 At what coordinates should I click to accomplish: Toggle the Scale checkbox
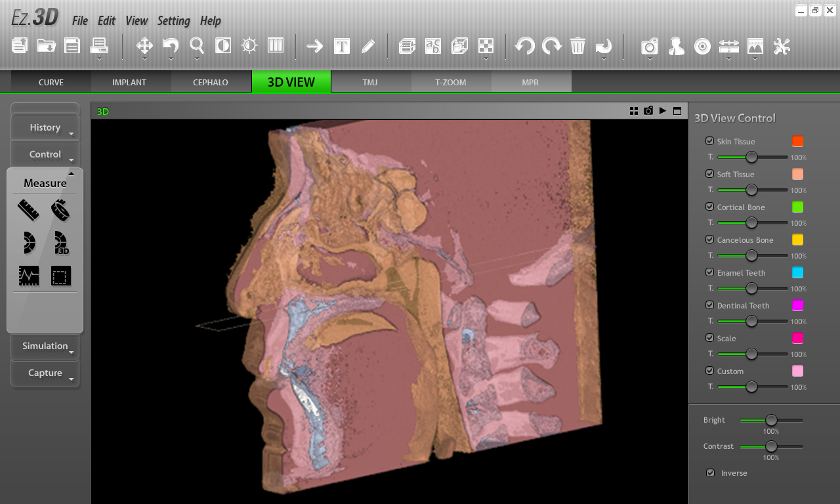pos(709,338)
